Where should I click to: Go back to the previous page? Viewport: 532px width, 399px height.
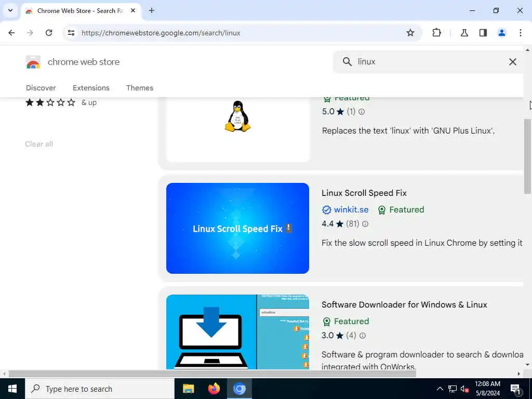pyautogui.click(x=11, y=33)
